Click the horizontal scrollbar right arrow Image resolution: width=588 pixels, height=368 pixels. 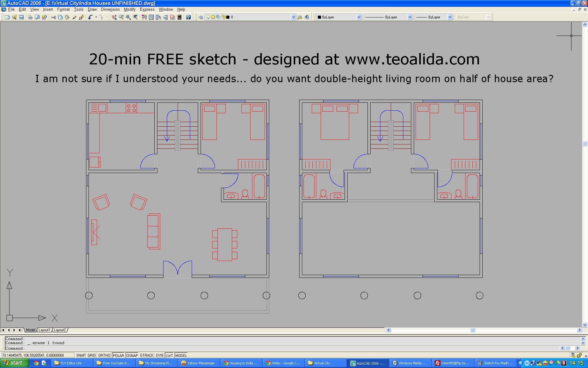tap(579, 330)
